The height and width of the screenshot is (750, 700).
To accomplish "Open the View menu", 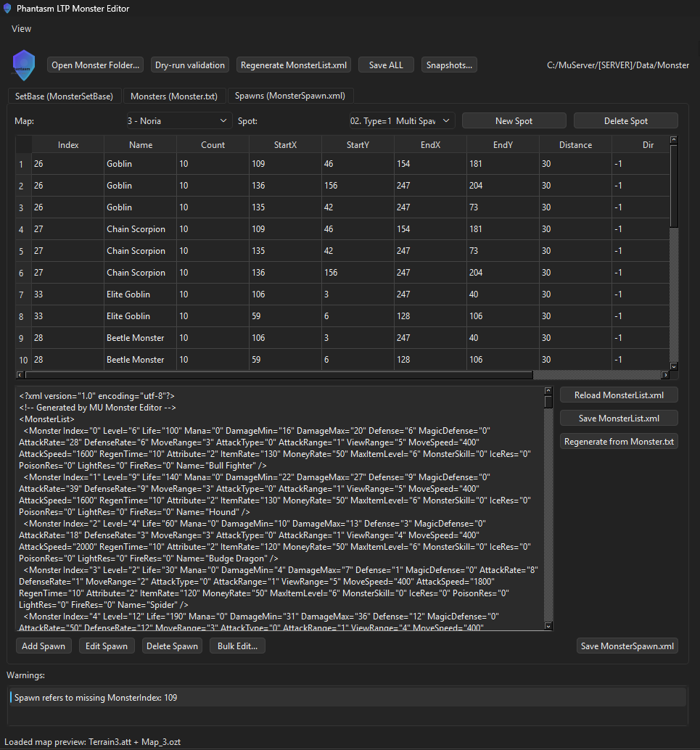I will tap(21, 29).
